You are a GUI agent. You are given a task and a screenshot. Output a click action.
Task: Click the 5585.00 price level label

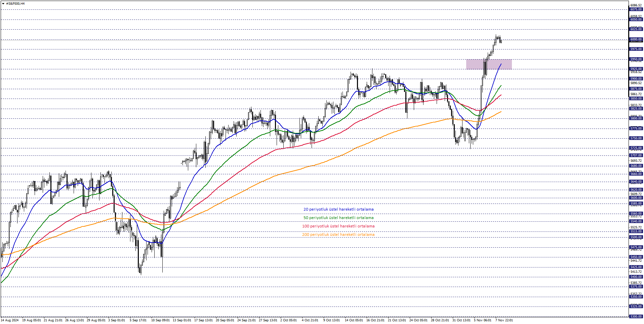pos(636,204)
